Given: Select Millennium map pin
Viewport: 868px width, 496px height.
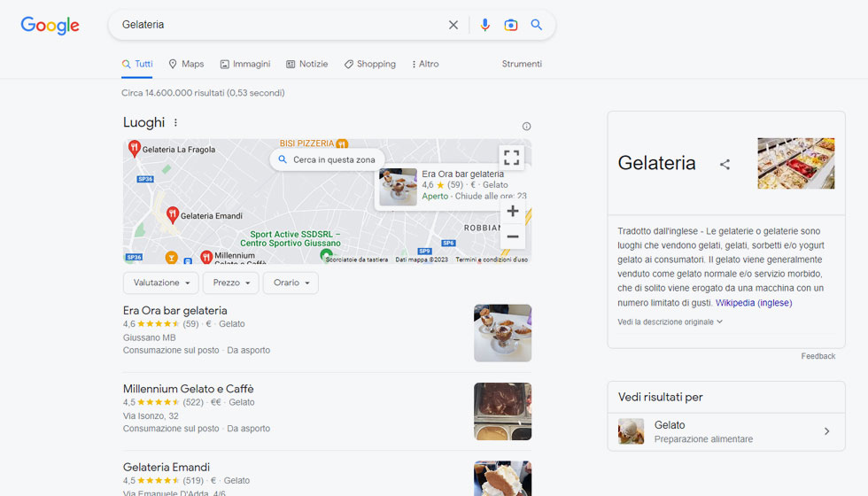Looking at the screenshot, I should click(x=206, y=257).
